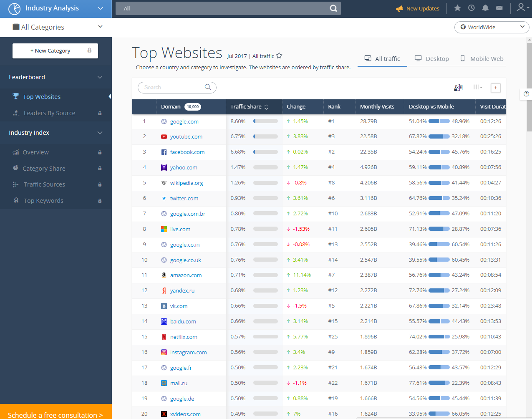
Task: Open the messages envelope icon
Action: [x=499, y=8]
